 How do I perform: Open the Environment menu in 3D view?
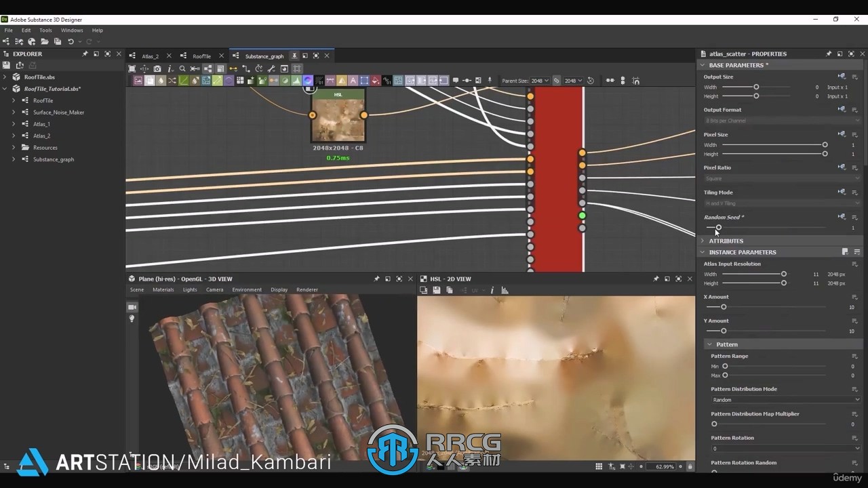click(247, 289)
